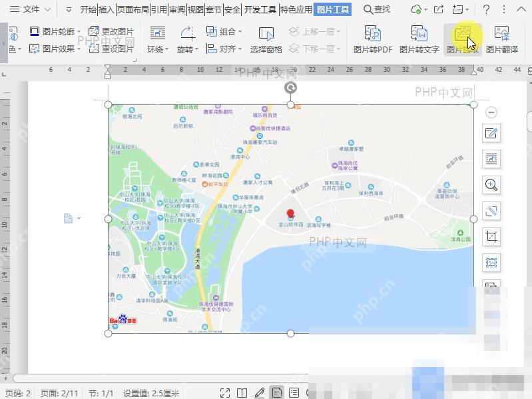Expand the 图片轮廓 dropdown arrow
Viewport: 532px width, 399px height.
click(79, 31)
